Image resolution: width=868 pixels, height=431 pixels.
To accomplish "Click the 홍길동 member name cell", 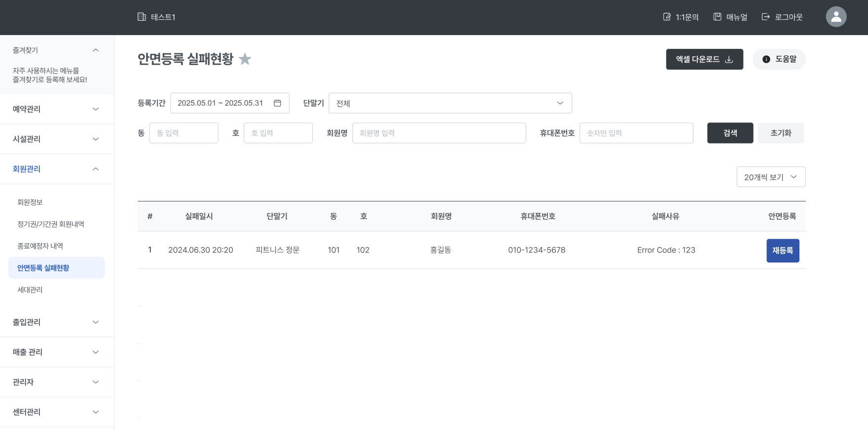I will 440,250.
